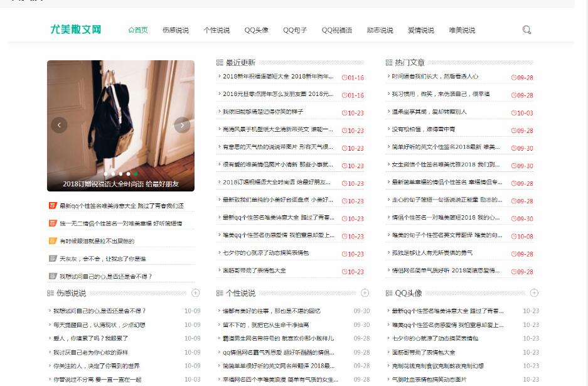
Task: Open article 我依旧能够清楚记得你笑的样子
Action: [x=263, y=112]
